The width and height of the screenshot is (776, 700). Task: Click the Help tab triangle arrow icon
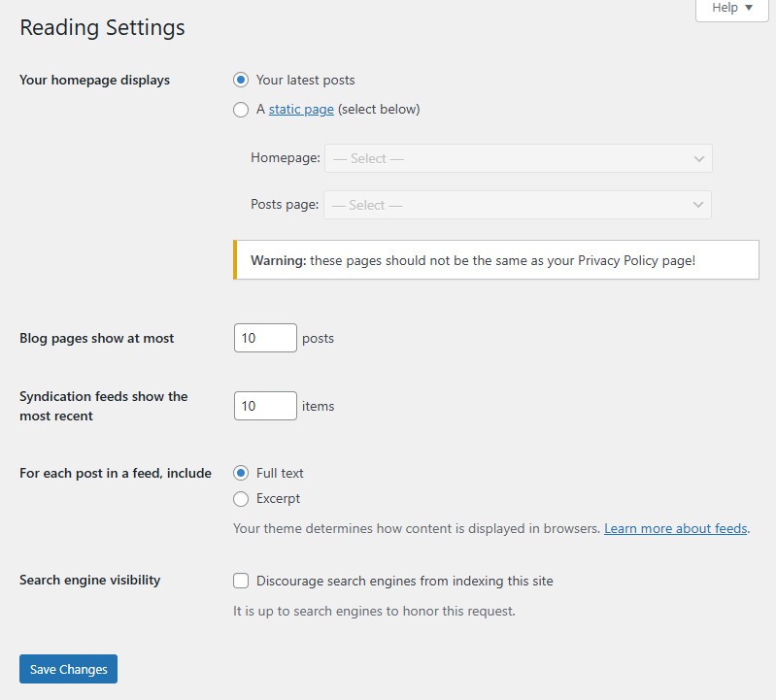point(749,8)
